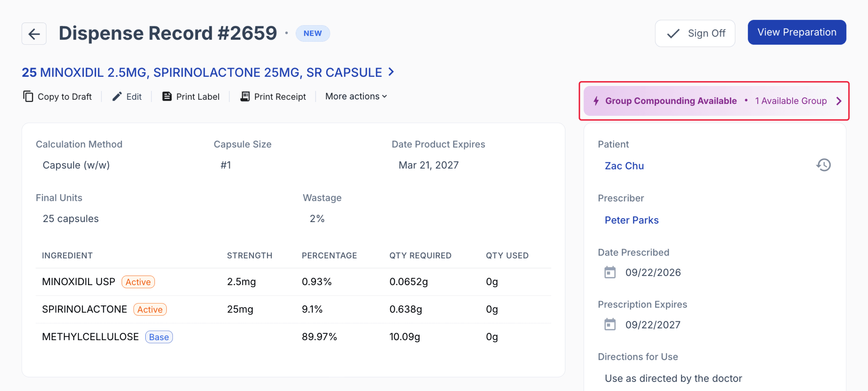The height and width of the screenshot is (391, 868).
Task: Click the lightning bolt Group Compounding icon
Action: coord(596,101)
